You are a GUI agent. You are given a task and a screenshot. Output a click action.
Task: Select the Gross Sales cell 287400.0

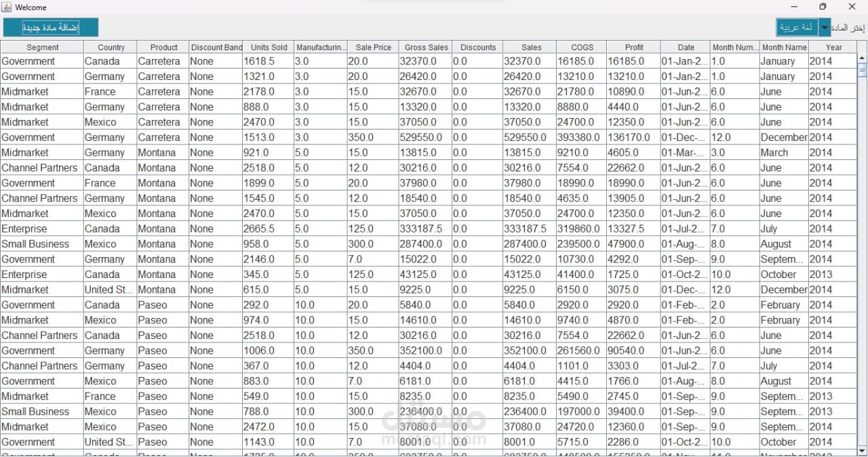(426, 244)
